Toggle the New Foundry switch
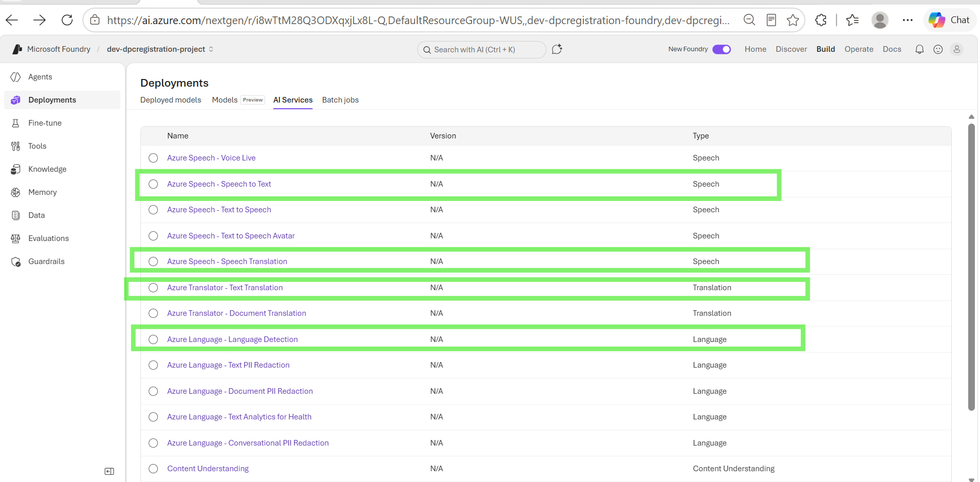The height and width of the screenshot is (482, 980). [722, 49]
